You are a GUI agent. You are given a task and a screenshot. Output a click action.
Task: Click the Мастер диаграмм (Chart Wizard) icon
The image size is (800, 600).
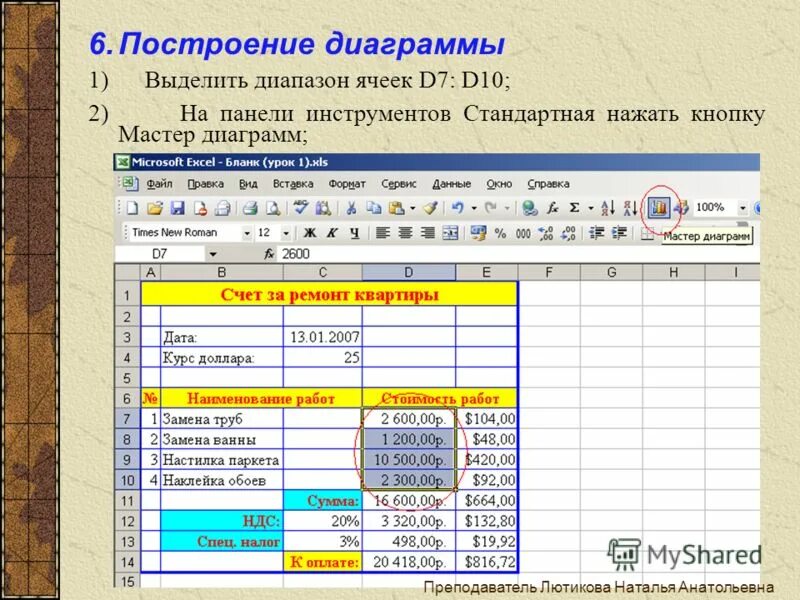(x=660, y=207)
